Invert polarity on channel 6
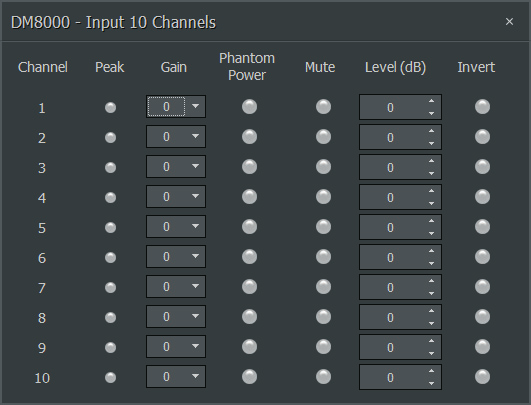 point(483,257)
